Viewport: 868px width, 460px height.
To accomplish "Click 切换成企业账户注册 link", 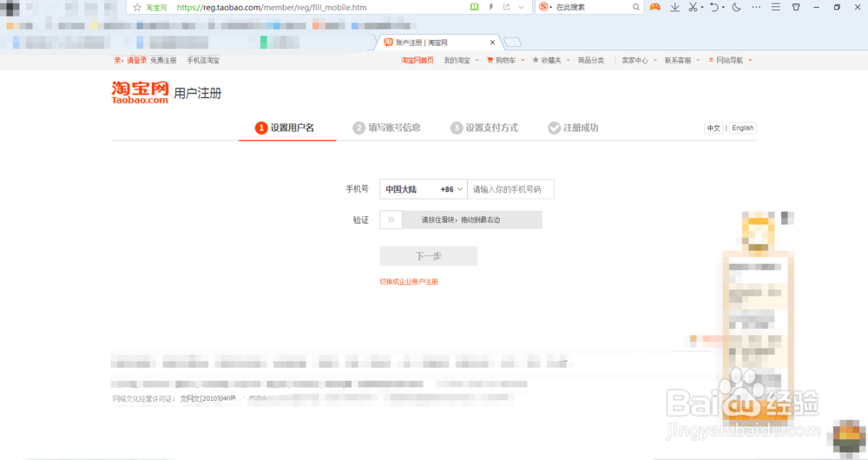I will (x=409, y=282).
